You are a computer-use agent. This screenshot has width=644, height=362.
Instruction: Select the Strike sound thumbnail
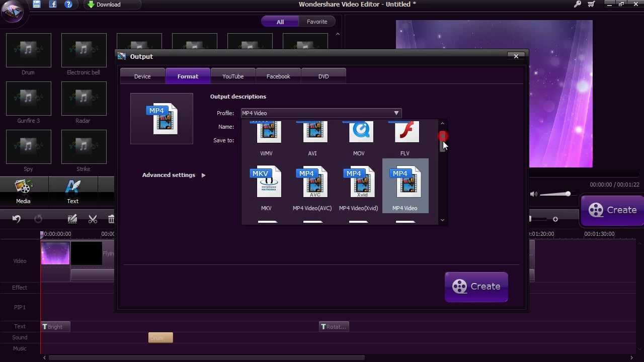84,147
